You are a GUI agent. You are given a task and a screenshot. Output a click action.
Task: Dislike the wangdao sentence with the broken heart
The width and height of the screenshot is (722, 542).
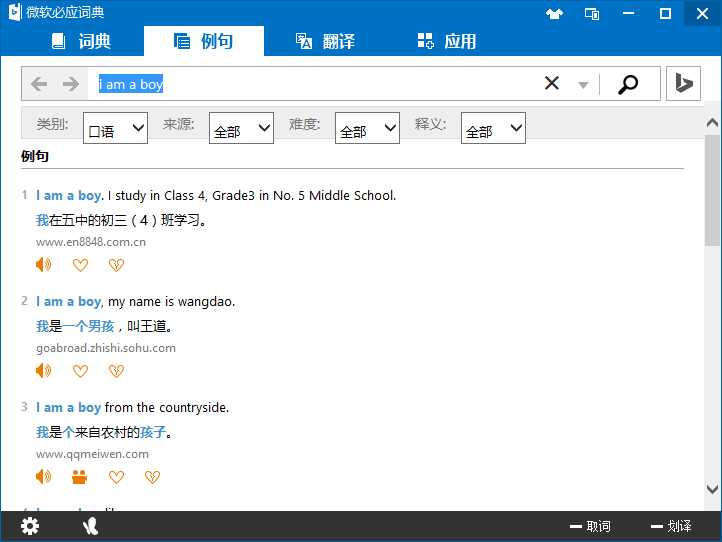click(x=116, y=371)
